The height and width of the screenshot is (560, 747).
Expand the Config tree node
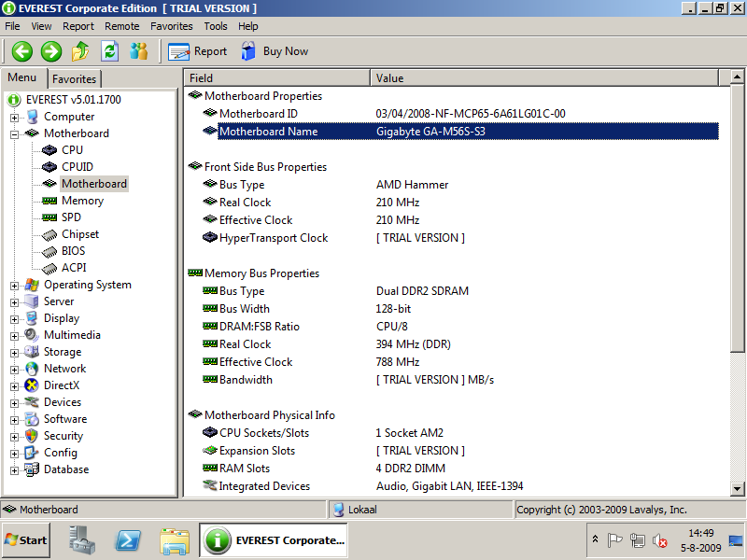[x=14, y=454]
